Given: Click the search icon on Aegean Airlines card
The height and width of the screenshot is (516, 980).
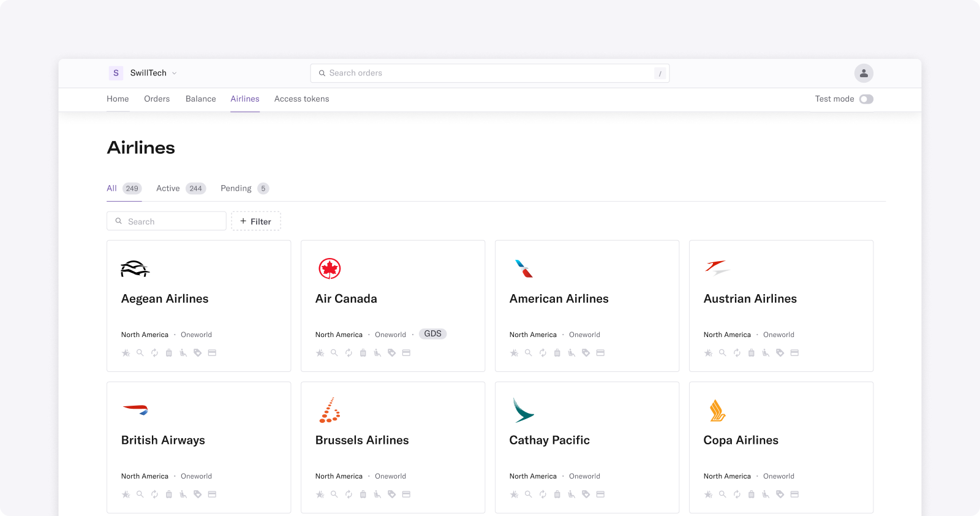Looking at the screenshot, I should click(140, 353).
